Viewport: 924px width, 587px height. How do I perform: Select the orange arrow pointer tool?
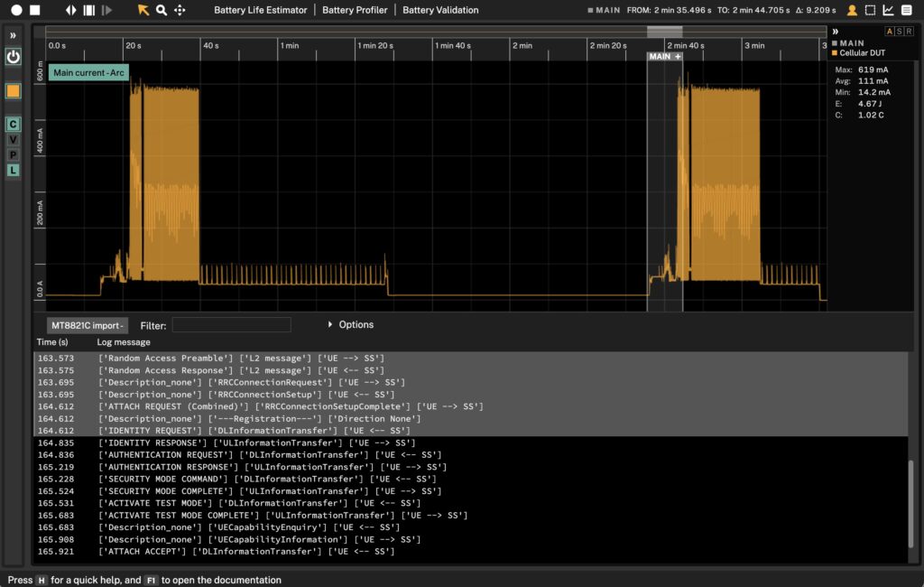pyautogui.click(x=143, y=10)
